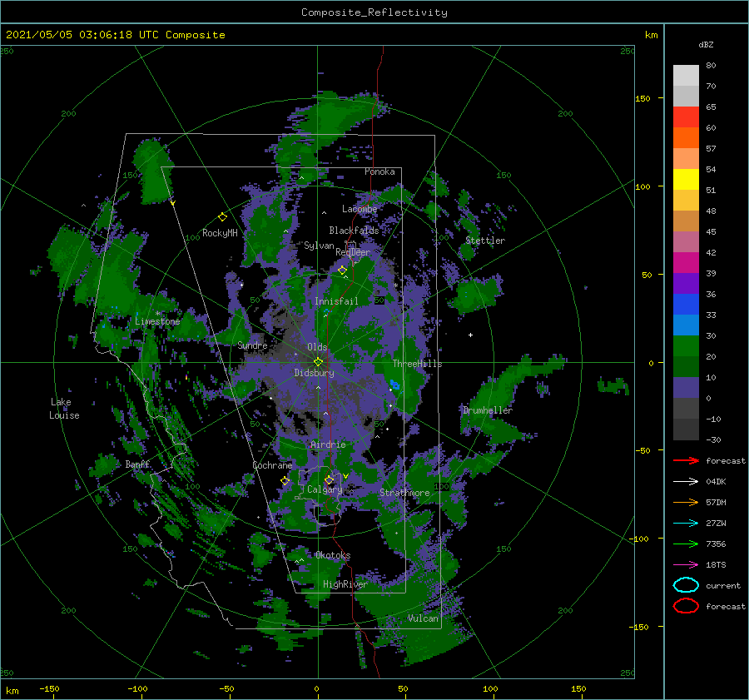
Task: Select the yellow 51-54 dBZ swatch
Action: click(686, 180)
